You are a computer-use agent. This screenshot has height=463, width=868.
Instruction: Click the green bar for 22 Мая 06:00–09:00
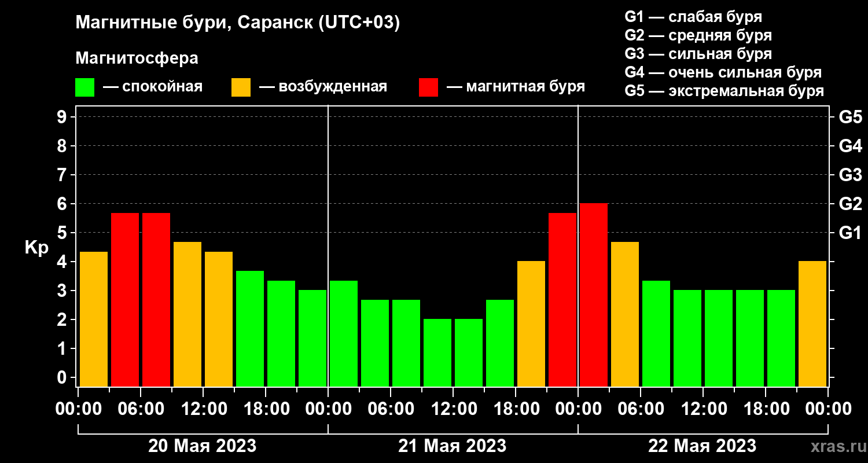(656, 333)
